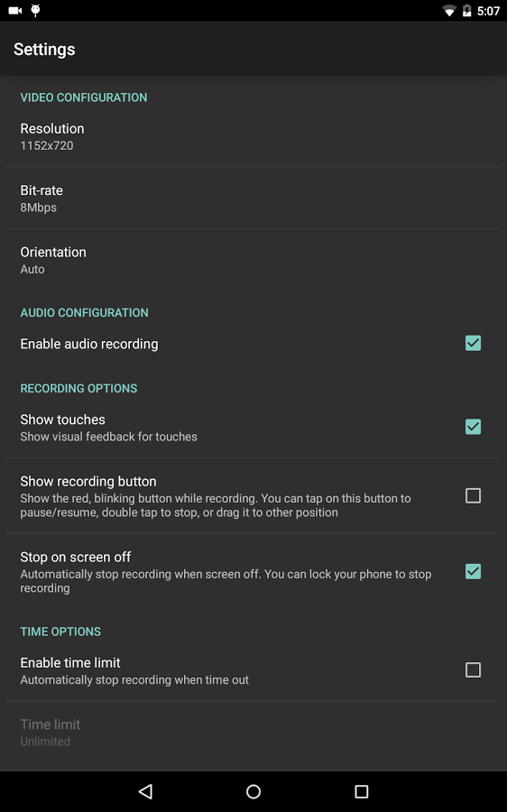The image size is (507, 812).
Task: Tap the Settings title in header
Action: [44, 50]
